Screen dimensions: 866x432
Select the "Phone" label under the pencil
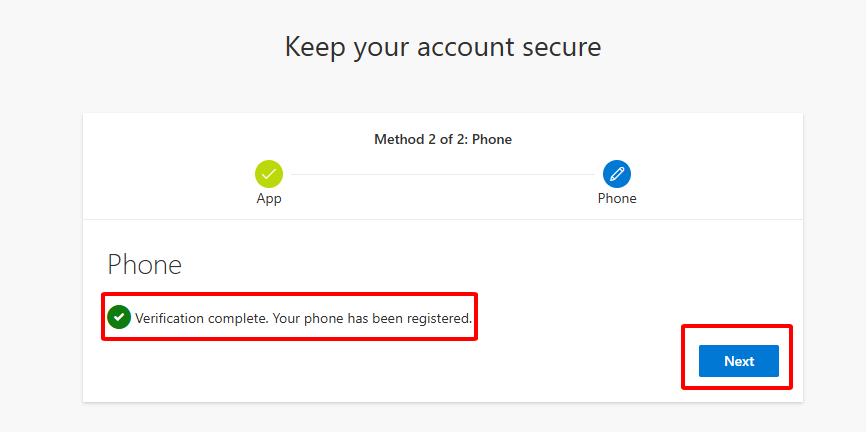(x=617, y=198)
